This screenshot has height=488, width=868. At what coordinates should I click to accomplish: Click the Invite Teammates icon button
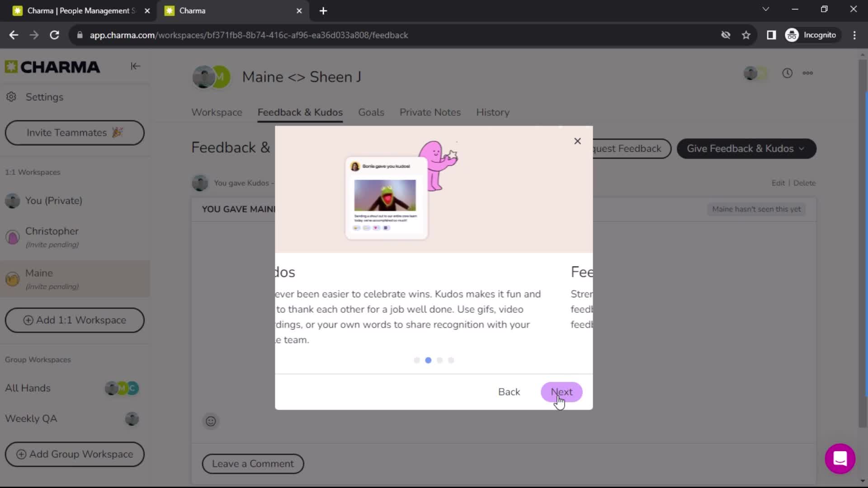click(75, 132)
